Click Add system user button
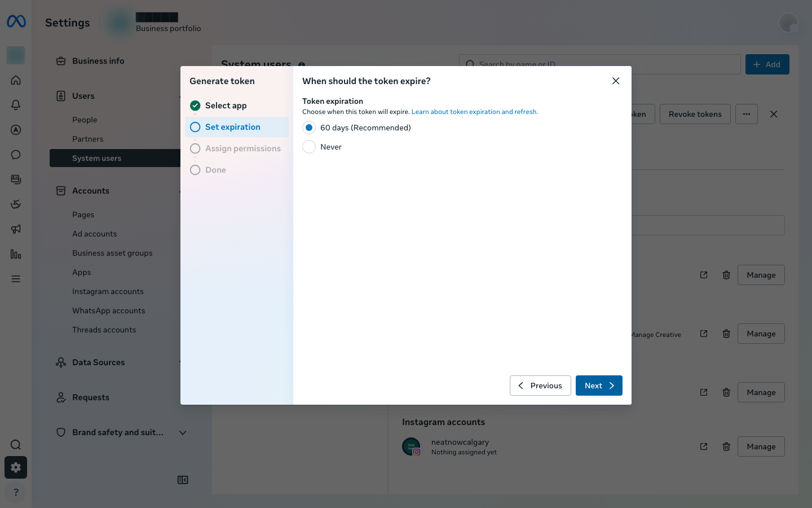Viewport: 812px width, 508px height. tap(767, 64)
